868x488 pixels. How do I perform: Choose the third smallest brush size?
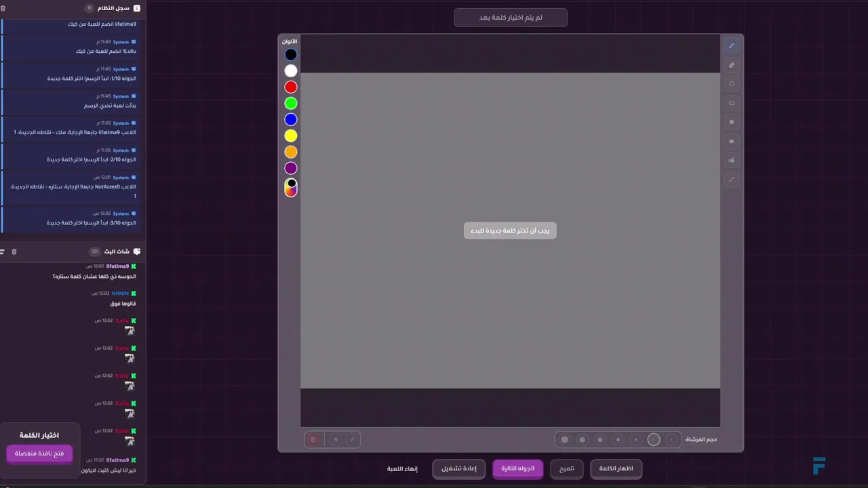[635, 439]
